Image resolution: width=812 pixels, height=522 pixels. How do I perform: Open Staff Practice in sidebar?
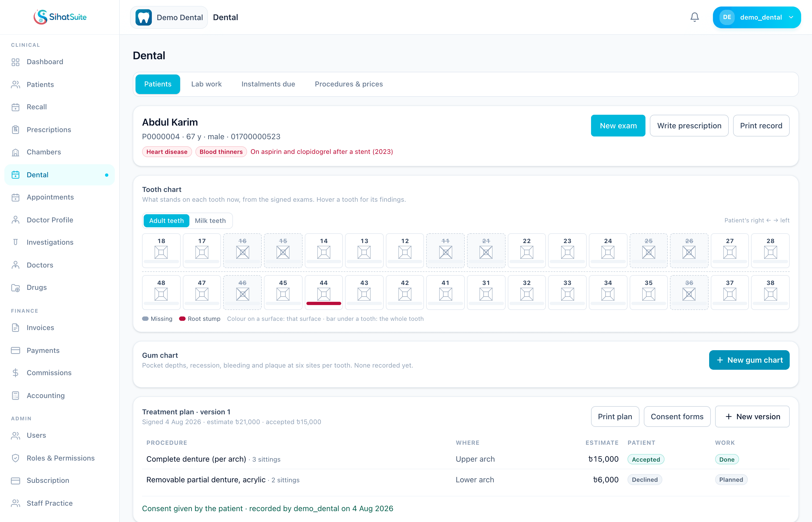coord(60,503)
